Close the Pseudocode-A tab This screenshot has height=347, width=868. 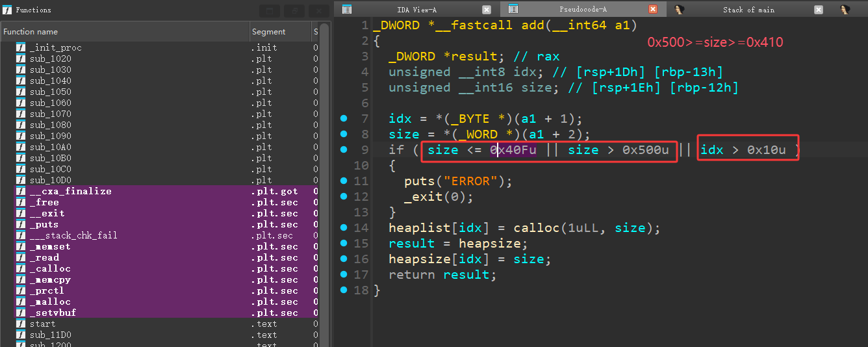[x=653, y=10]
